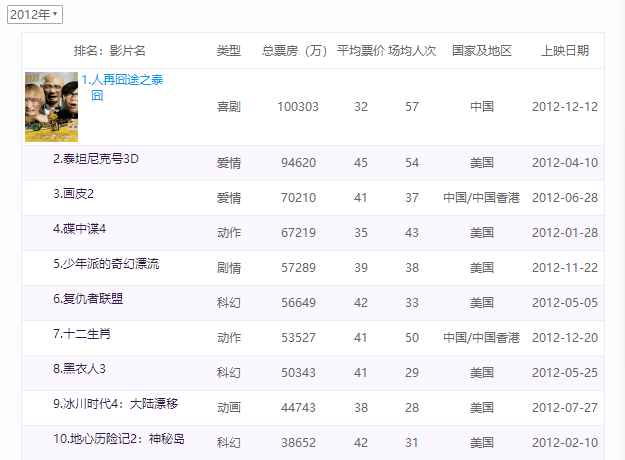
Task: Click the 场均人次 column header
Action: [x=412, y=50]
